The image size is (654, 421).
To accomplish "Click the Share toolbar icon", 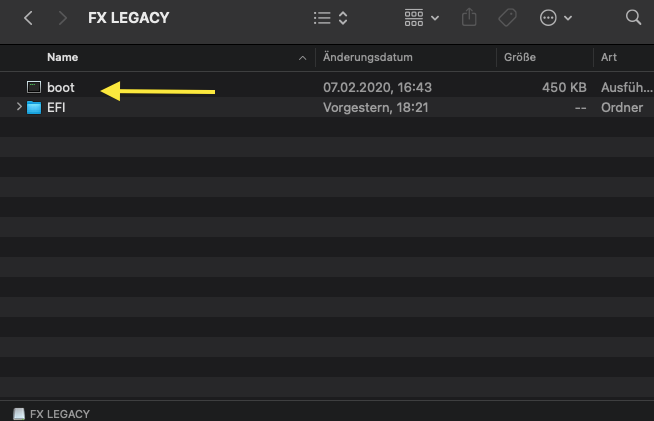I will point(469,18).
